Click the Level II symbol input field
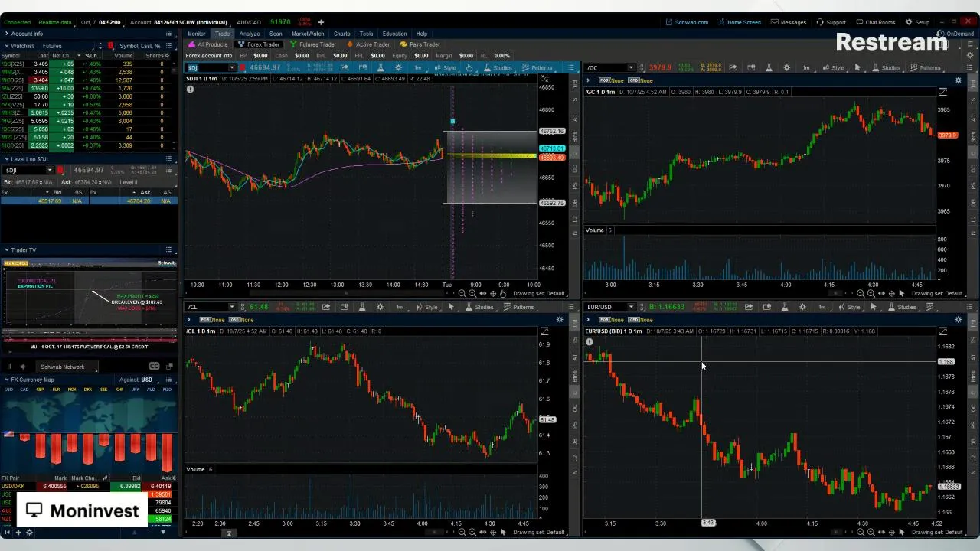This screenshot has height=551, width=980. tap(24, 170)
